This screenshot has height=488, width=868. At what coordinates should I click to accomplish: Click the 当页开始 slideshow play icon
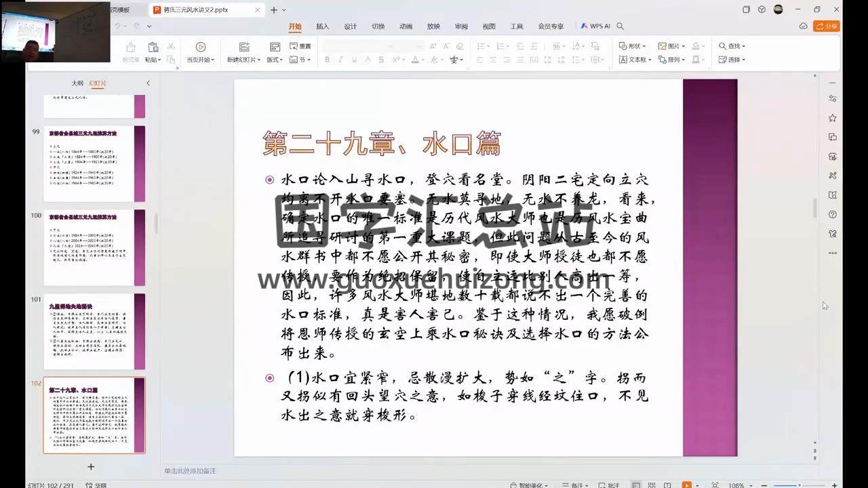(x=200, y=47)
